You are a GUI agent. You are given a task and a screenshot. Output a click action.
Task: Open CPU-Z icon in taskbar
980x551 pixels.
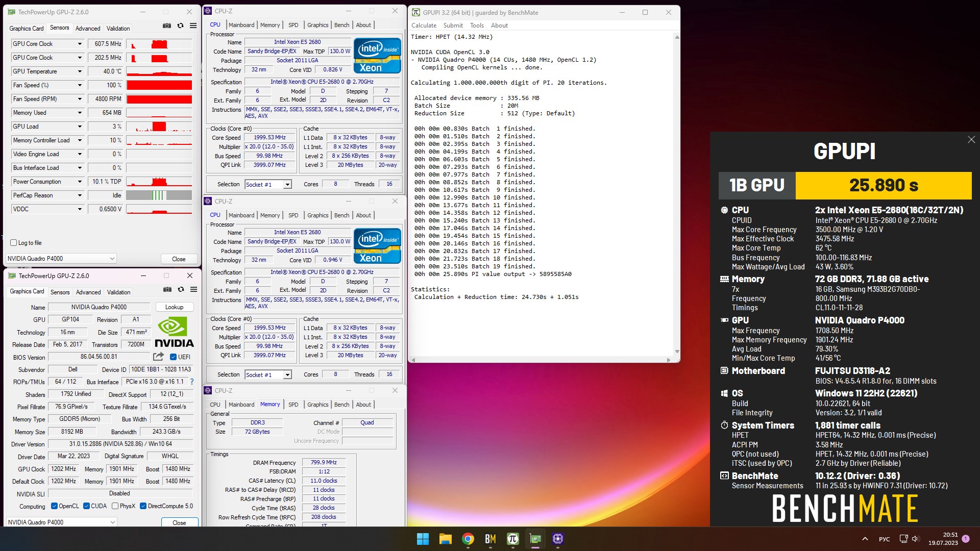pos(558,539)
